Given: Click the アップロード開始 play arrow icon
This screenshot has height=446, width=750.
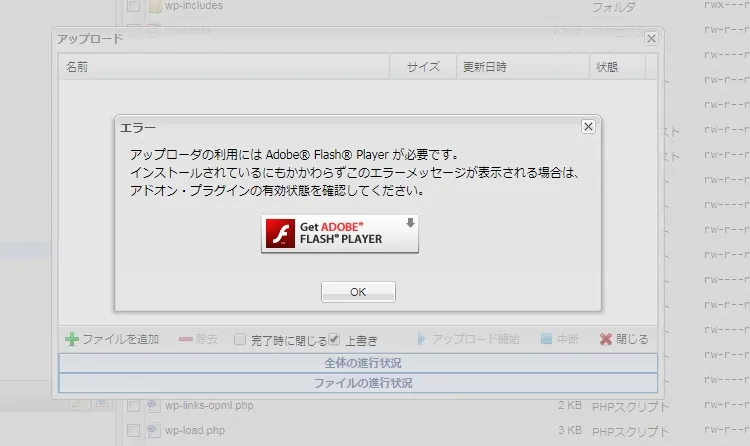Looking at the screenshot, I should pyautogui.click(x=421, y=339).
